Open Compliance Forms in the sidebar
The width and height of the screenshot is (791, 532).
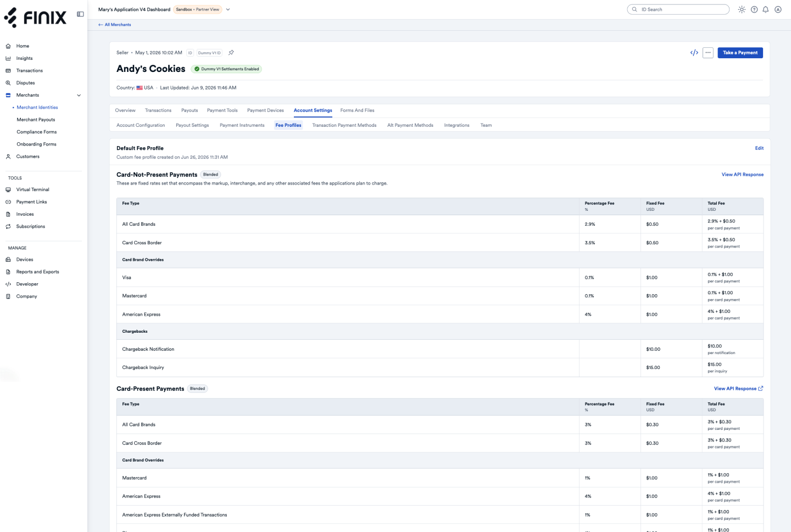[x=37, y=132]
